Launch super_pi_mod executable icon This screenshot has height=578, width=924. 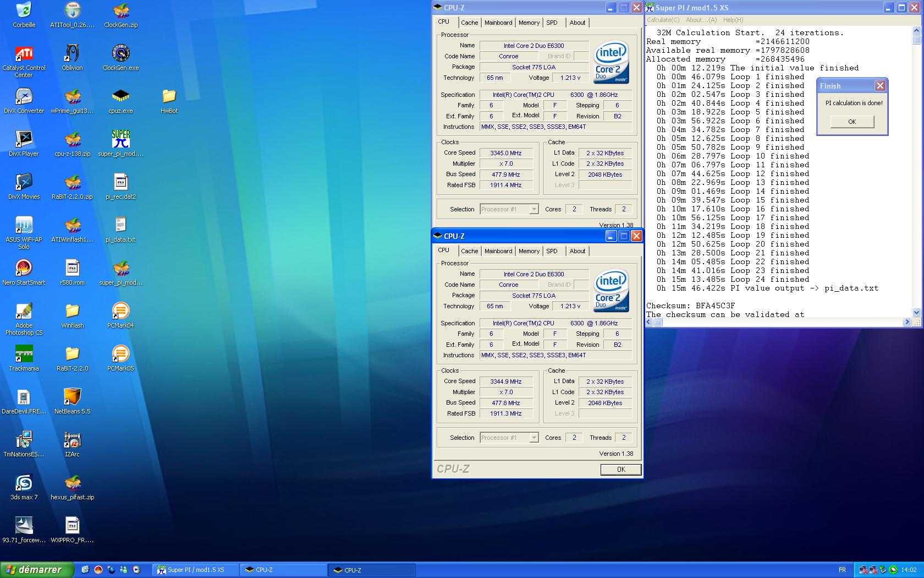120,139
